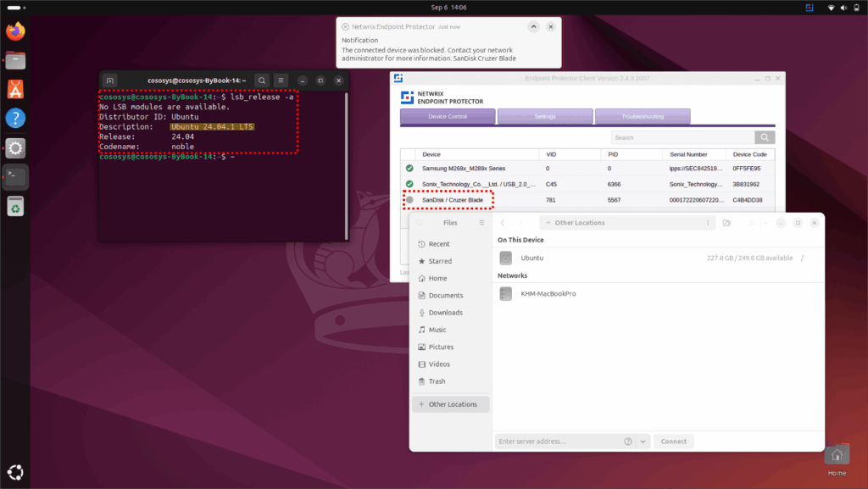
Task: Open Starred in Files sidebar
Action: [x=451, y=261]
